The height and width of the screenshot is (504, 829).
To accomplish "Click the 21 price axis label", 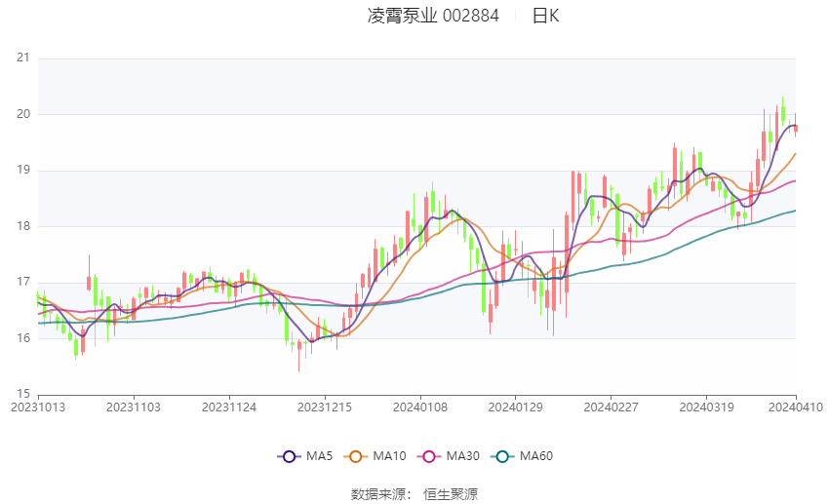I will pyautogui.click(x=23, y=58).
